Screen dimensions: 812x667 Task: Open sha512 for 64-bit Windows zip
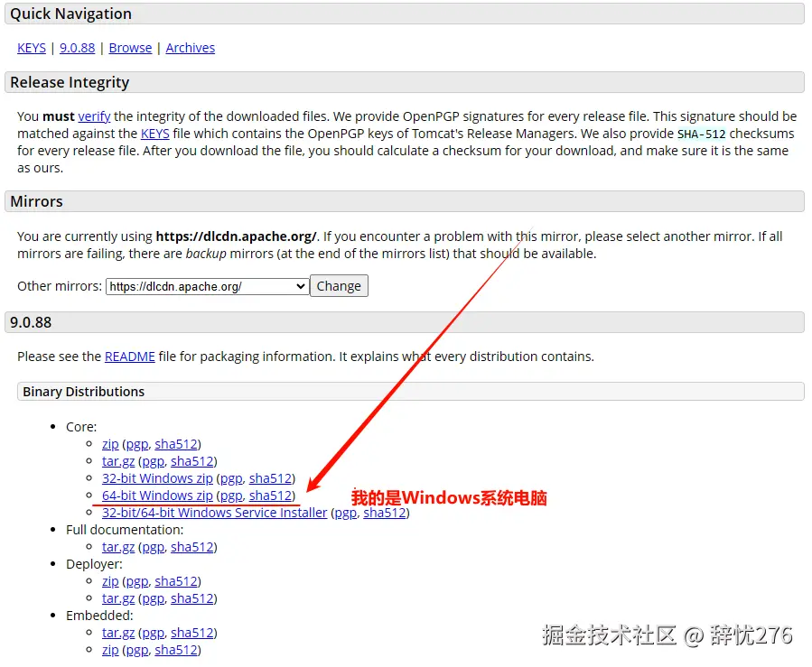pos(270,496)
